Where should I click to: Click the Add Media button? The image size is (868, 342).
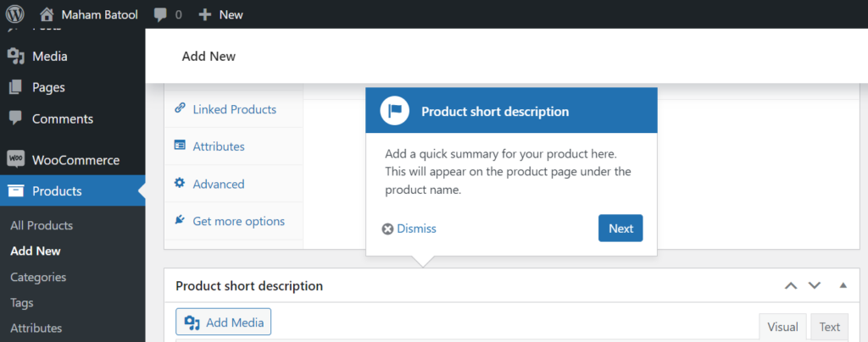[224, 323]
